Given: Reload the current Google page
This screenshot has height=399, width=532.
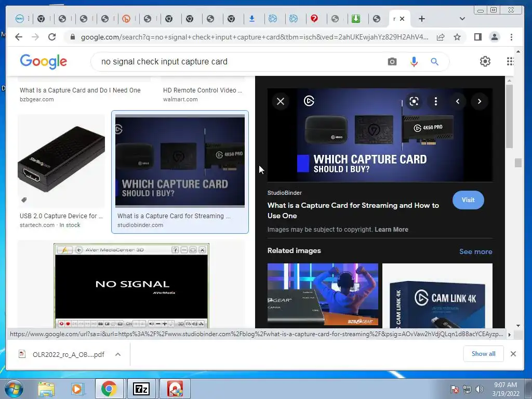Looking at the screenshot, I should click(x=52, y=37).
